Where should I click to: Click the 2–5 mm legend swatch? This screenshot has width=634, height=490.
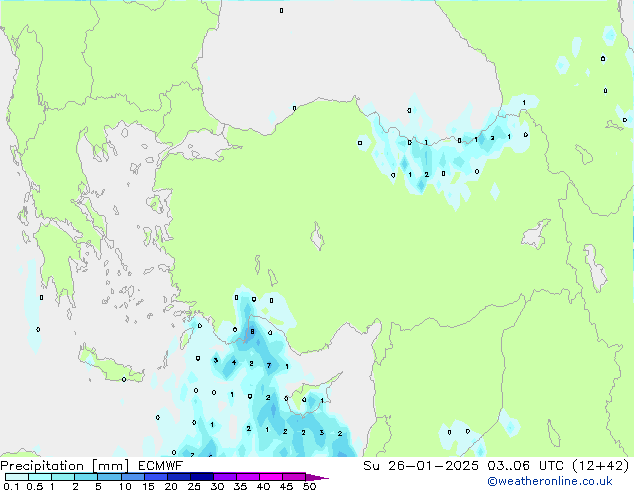point(86,477)
